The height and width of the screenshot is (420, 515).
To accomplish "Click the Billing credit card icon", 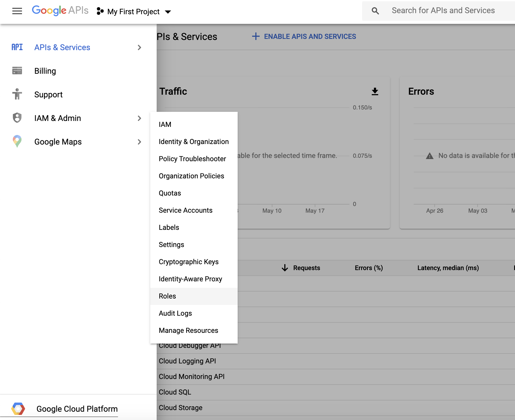I will (17, 71).
